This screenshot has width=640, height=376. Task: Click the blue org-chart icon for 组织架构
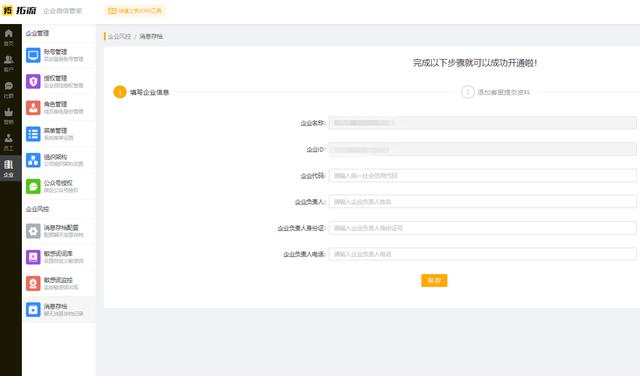33,160
